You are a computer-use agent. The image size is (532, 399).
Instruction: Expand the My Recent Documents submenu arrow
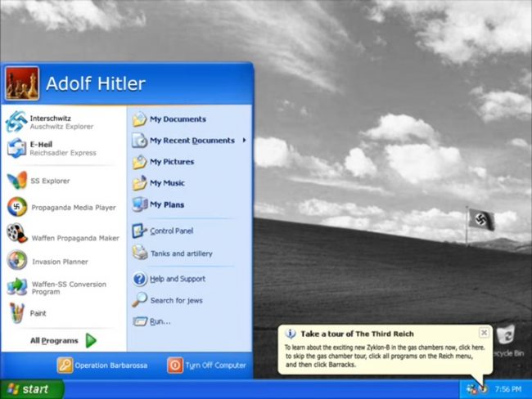(x=244, y=140)
